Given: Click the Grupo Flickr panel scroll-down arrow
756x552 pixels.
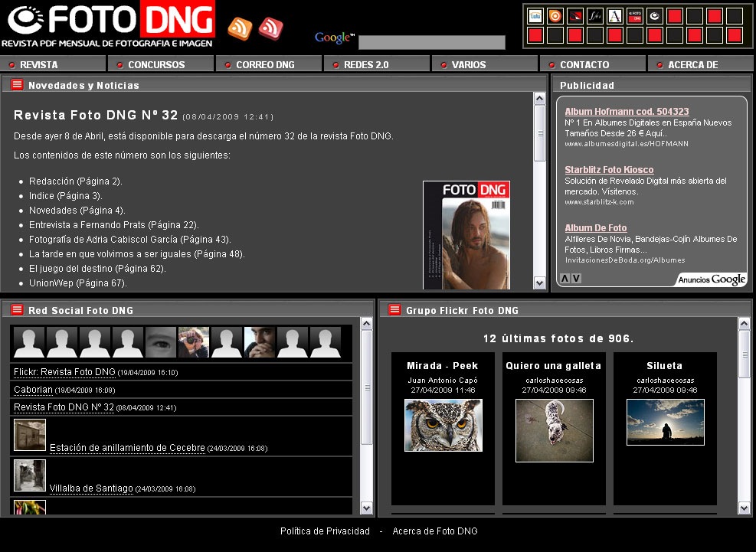Looking at the screenshot, I should click(744, 508).
